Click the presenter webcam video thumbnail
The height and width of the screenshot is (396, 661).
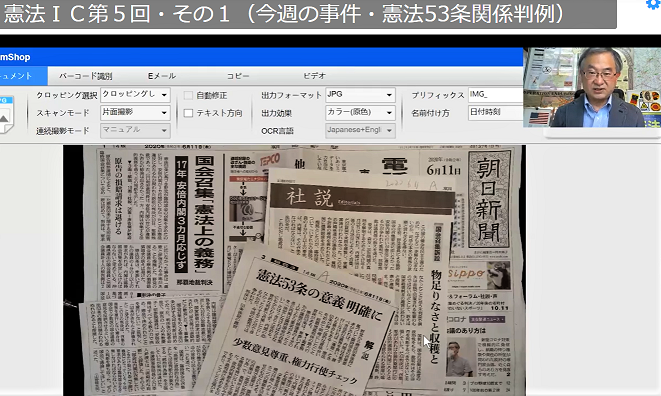click(x=592, y=87)
